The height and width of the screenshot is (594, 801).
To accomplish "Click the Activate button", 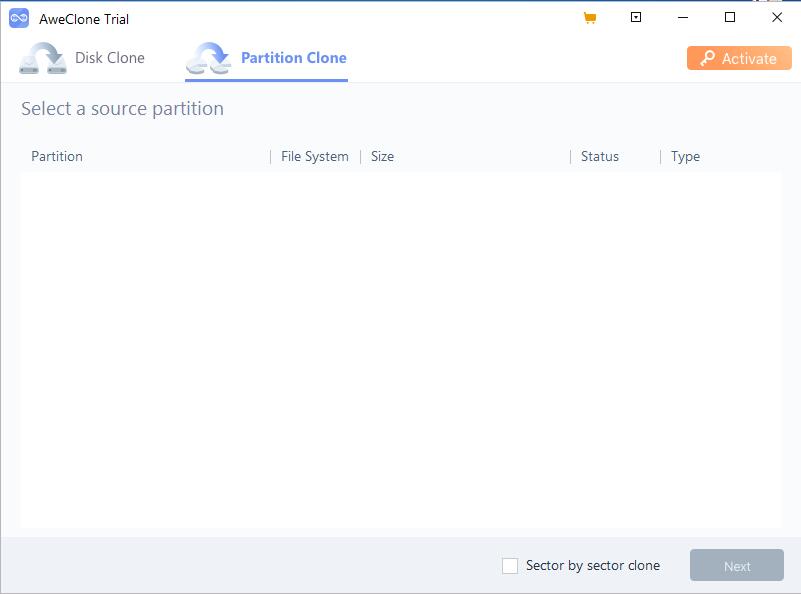I will tap(739, 58).
